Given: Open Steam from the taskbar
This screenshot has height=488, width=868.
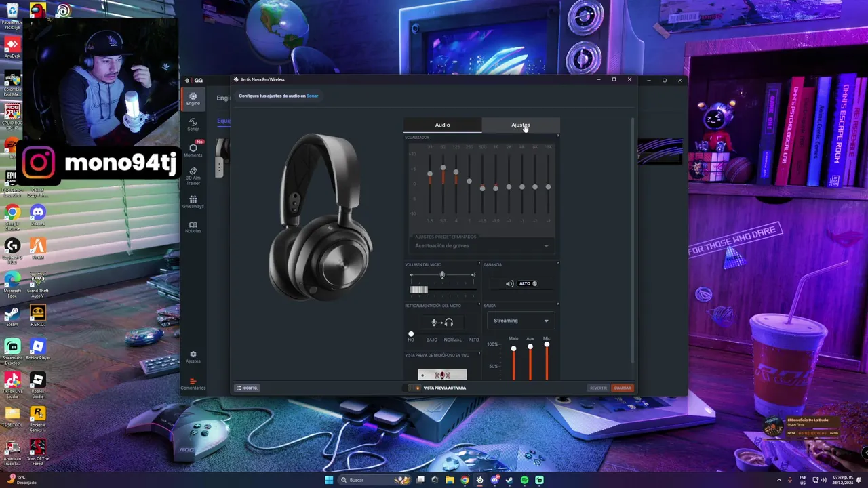Looking at the screenshot, I should [509, 480].
